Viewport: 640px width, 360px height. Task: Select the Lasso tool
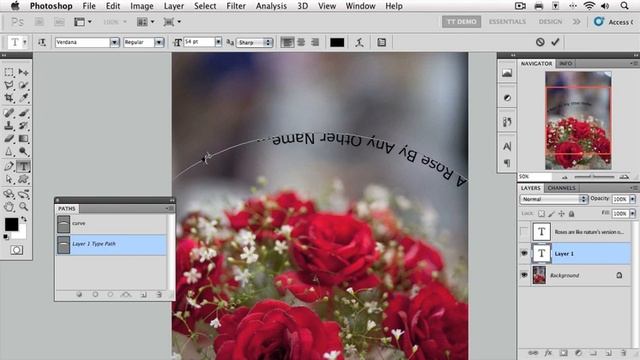click(9, 85)
